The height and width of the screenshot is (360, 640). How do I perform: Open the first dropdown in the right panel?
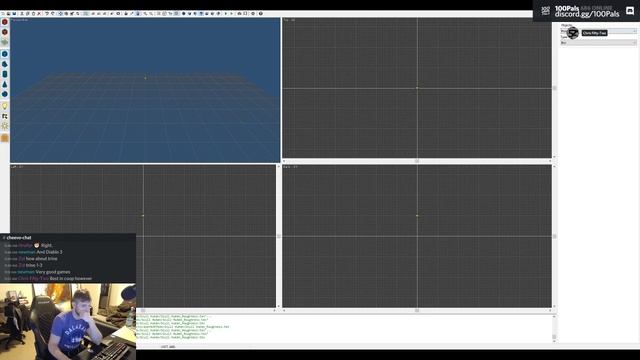tap(598, 31)
